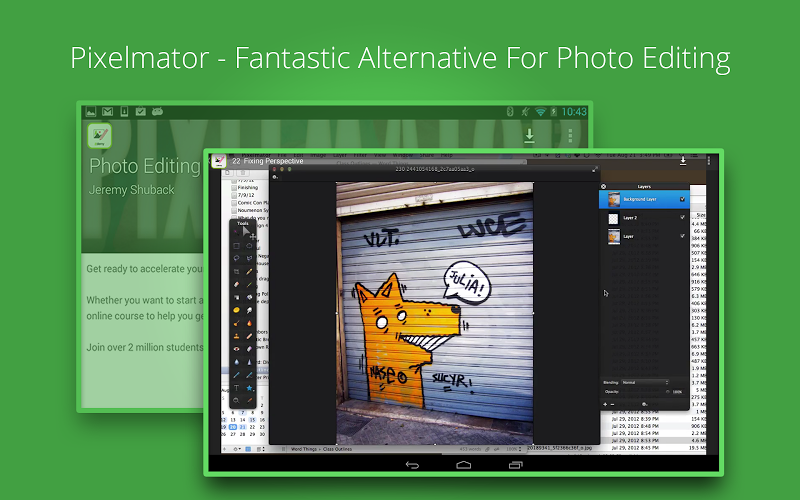Toggle Background Layer visibility checkbox
Viewport: 800px width, 500px height.
pyautogui.click(x=682, y=199)
